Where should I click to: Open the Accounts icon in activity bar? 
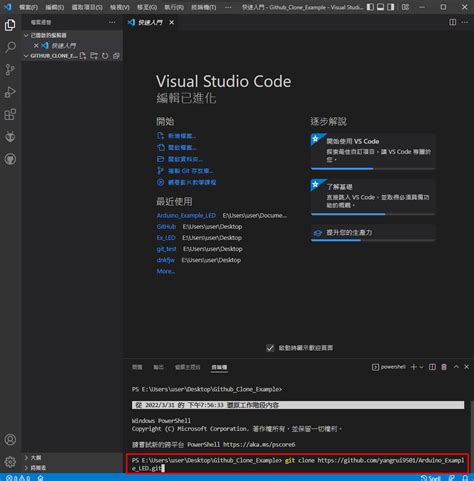[10, 439]
